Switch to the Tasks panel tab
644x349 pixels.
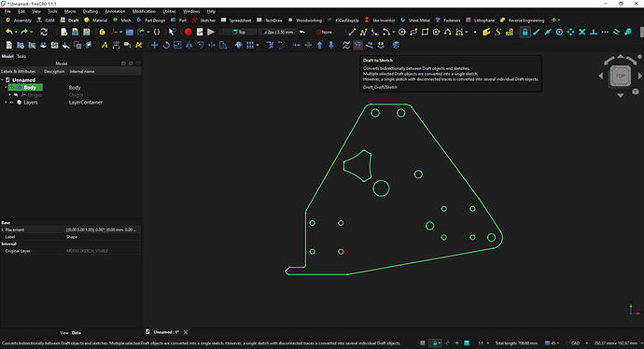[x=21, y=56]
